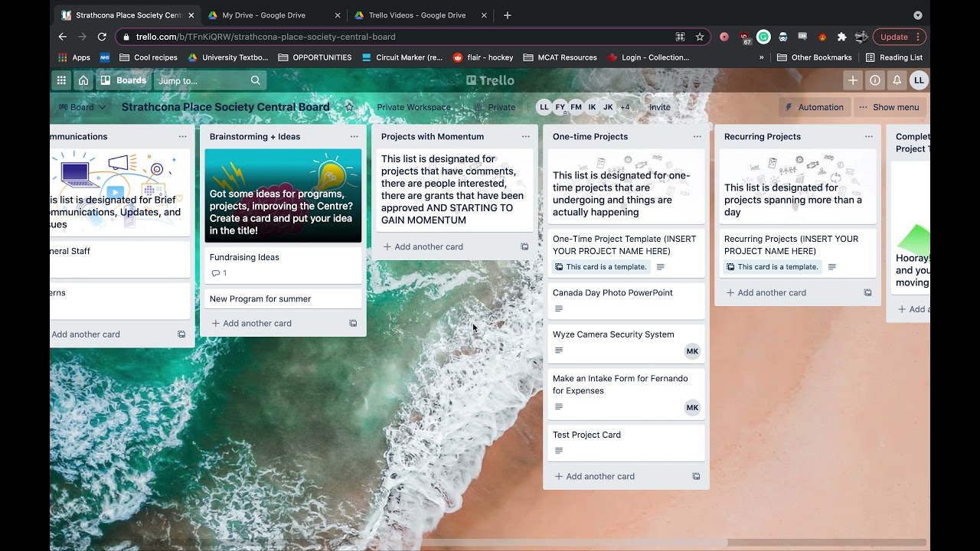The height and width of the screenshot is (551, 980).
Task: Create from template in Brainstorming list
Action: point(353,323)
